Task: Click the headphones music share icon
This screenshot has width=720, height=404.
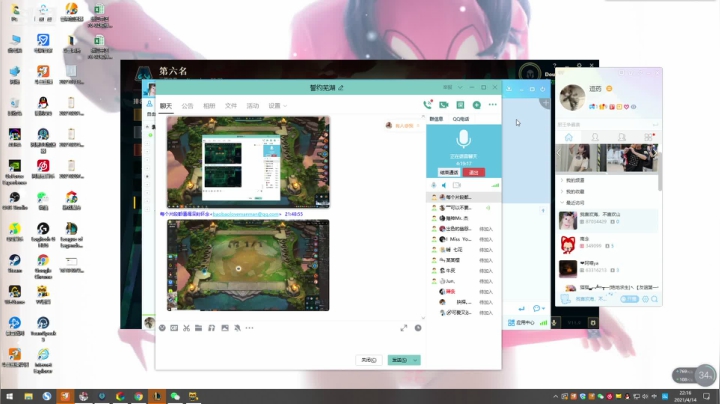Action: coord(212,328)
